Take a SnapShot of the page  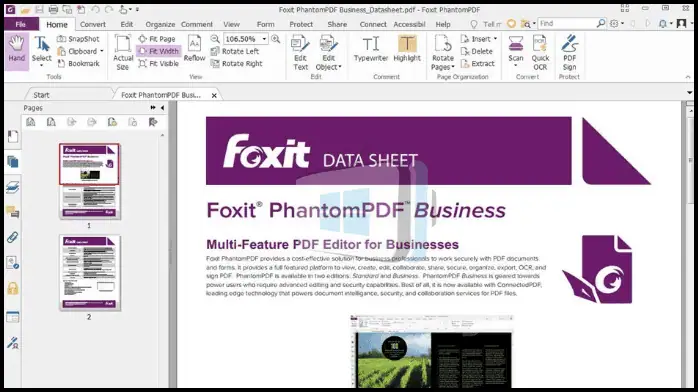click(x=78, y=39)
